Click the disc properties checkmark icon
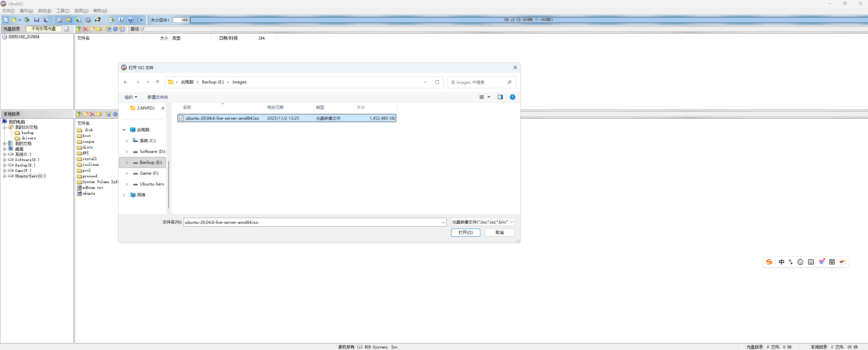The height and width of the screenshot is (350, 868). click(x=67, y=29)
